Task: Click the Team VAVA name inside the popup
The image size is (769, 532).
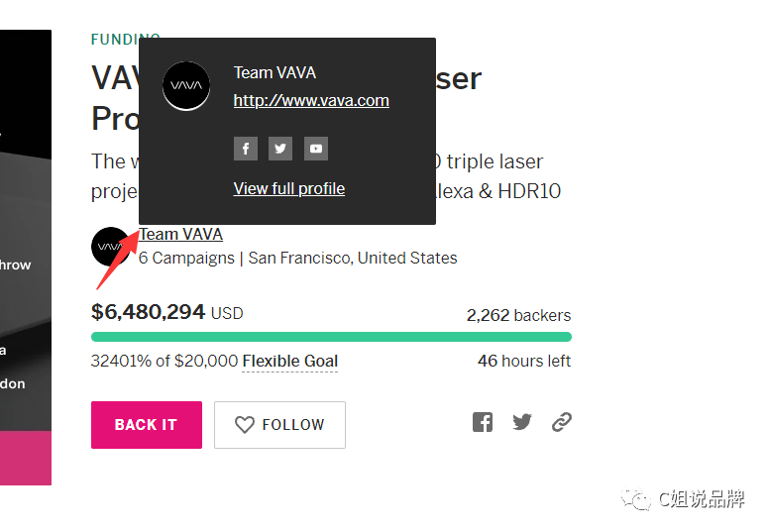Action: point(275,72)
